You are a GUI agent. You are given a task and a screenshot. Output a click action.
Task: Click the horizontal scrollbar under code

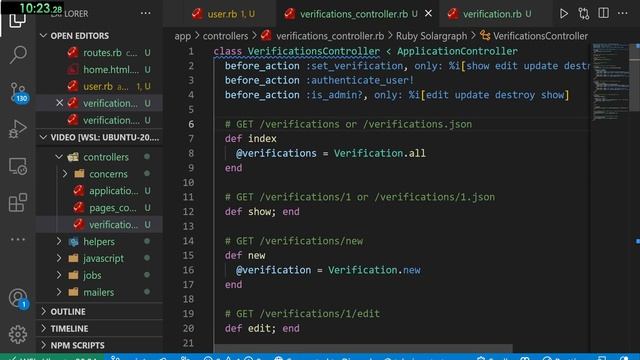tap(363, 348)
